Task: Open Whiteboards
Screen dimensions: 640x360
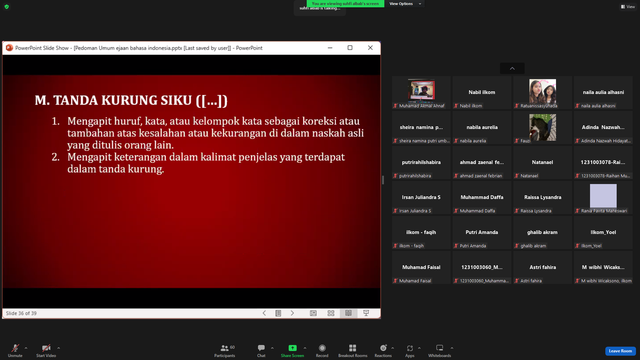Action: tap(440, 350)
